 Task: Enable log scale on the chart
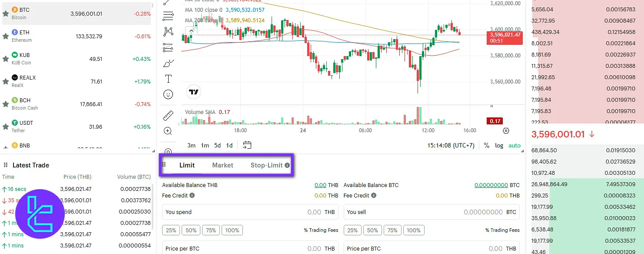tap(499, 146)
